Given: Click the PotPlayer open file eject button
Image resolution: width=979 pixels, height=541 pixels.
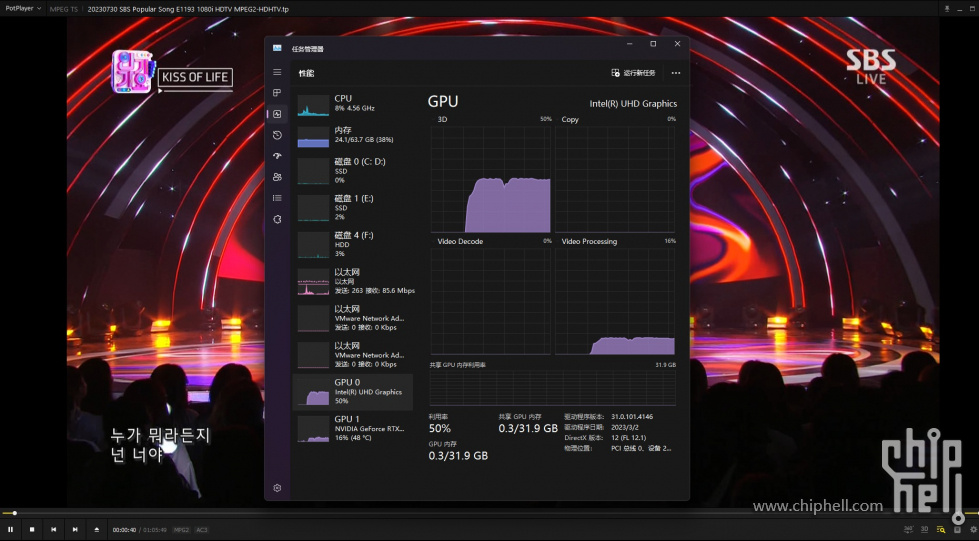Looking at the screenshot, I should pyautogui.click(x=96, y=529).
